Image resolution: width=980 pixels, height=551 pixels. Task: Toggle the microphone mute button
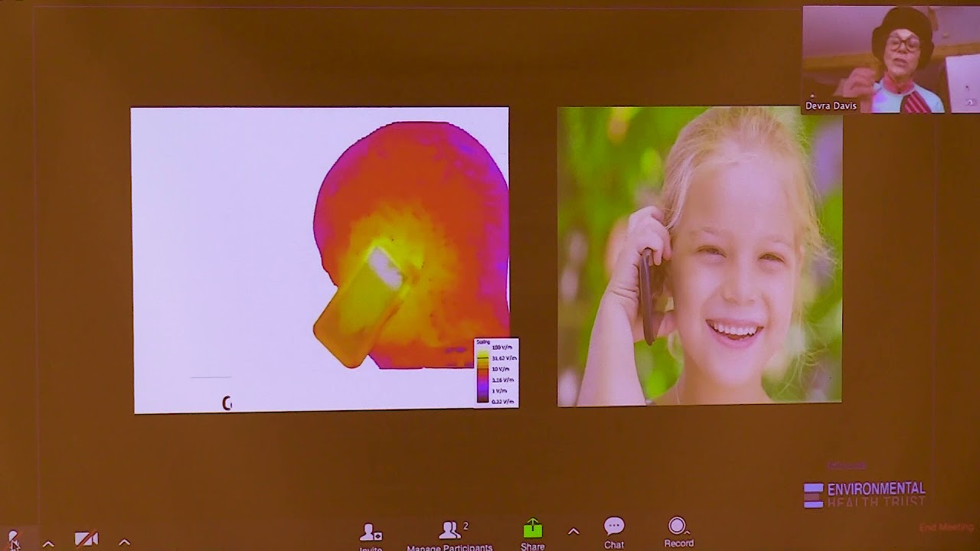tap(13, 540)
